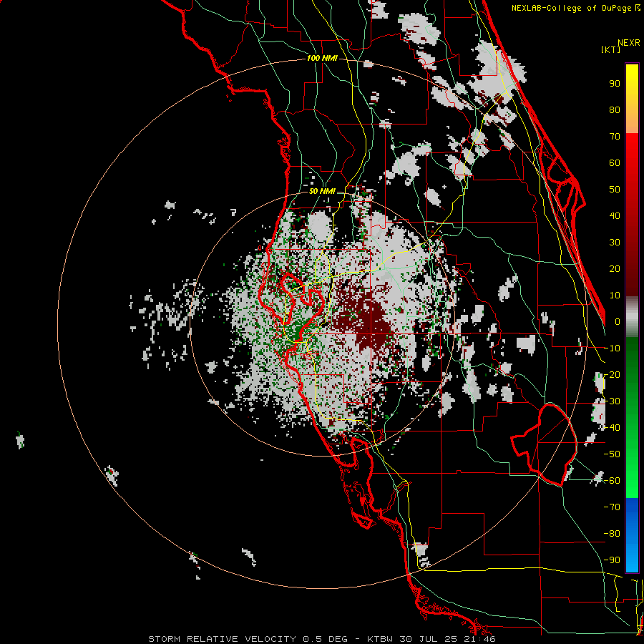
Task: Click the 100 NMI range ring label
Action: click(322, 59)
